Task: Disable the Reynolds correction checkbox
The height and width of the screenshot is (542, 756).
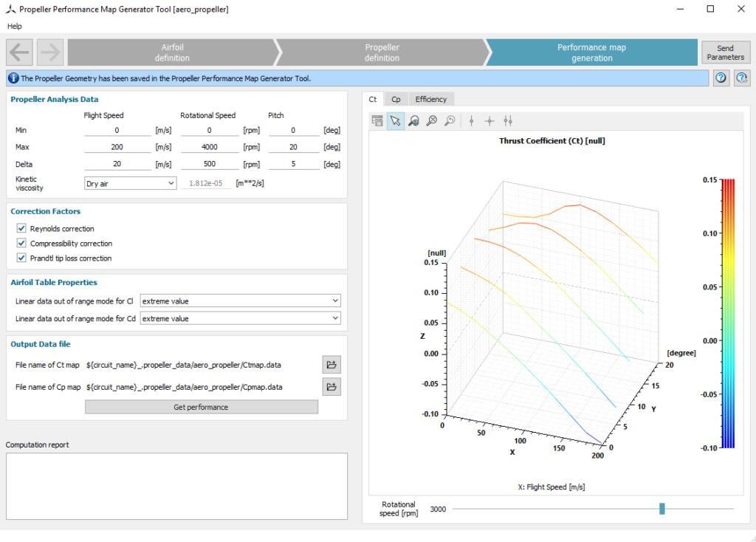Action: click(21, 228)
